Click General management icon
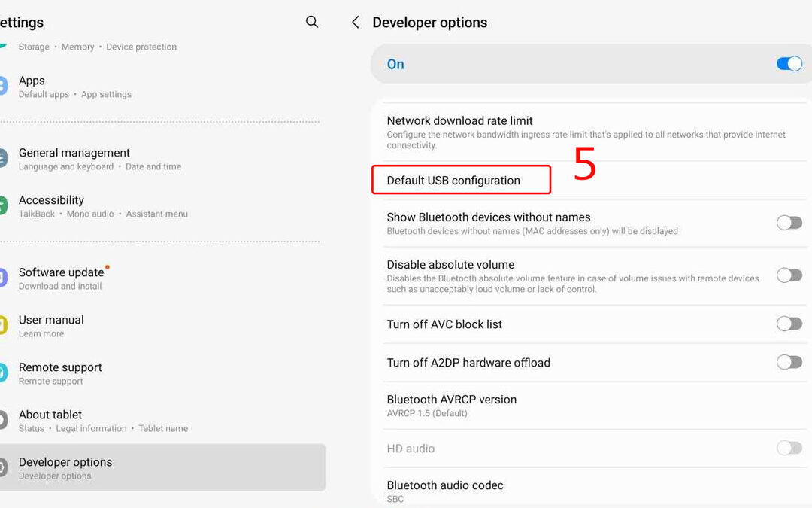The image size is (812, 508). 3,158
